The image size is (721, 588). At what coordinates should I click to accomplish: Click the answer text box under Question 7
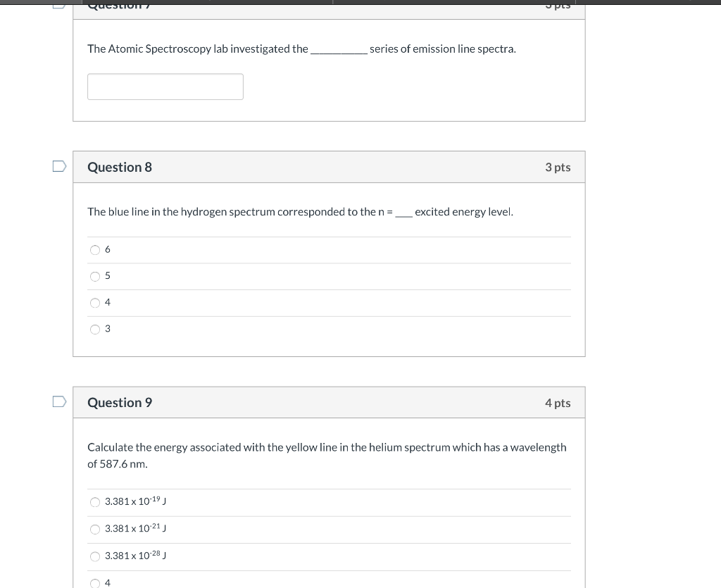[x=165, y=86]
